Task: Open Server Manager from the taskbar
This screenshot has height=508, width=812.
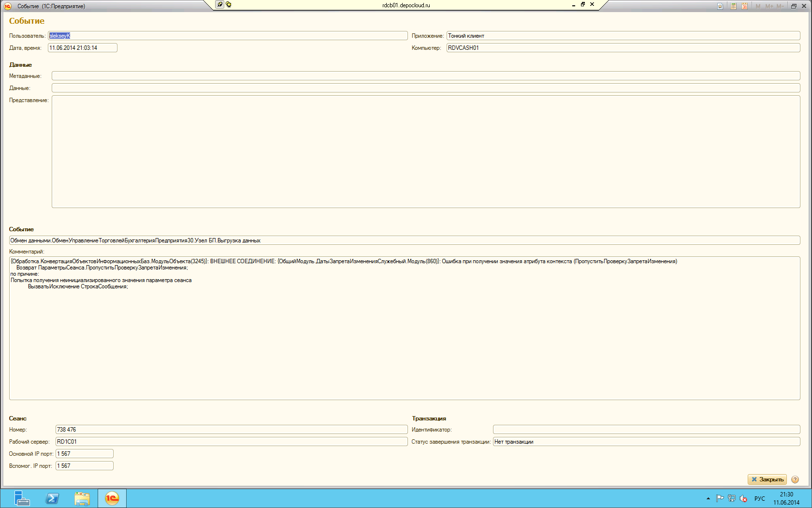Action: click(22, 498)
